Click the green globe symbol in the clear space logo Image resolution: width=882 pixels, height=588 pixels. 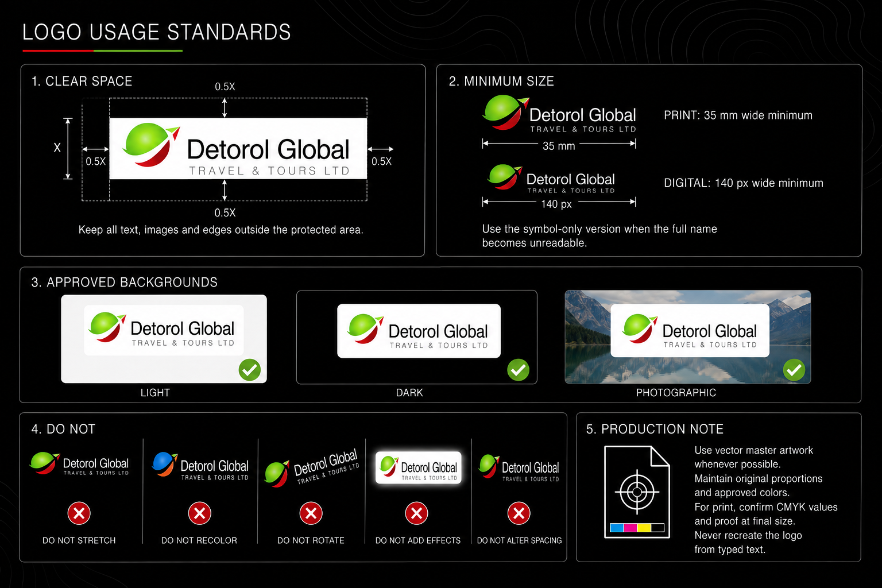(150, 145)
